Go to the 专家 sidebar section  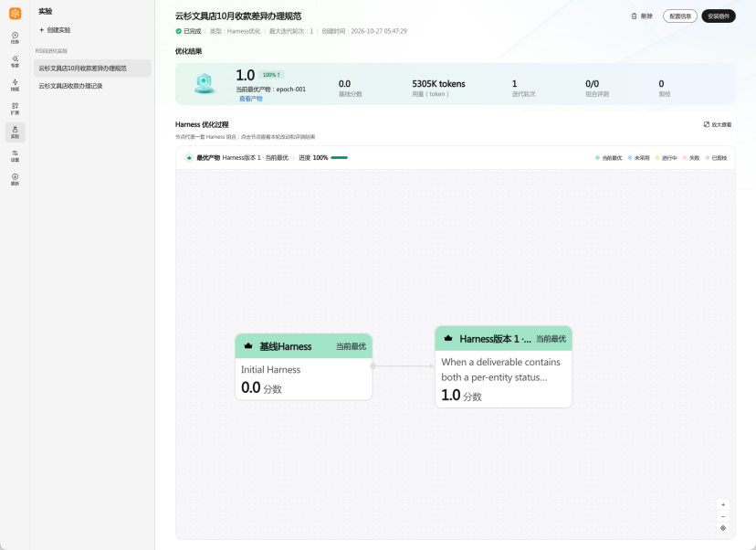15,61
